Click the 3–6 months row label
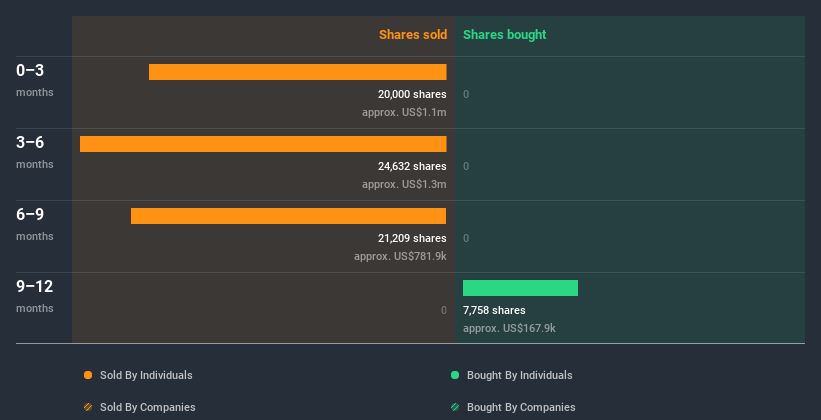Screen dimensions: 821x420 pyautogui.click(x=35, y=152)
